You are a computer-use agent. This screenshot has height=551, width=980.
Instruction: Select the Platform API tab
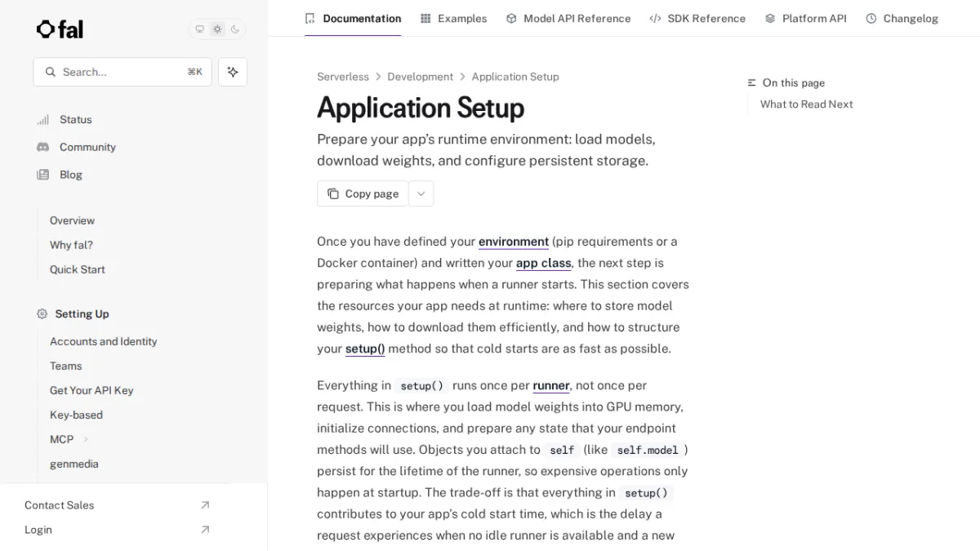[806, 18]
